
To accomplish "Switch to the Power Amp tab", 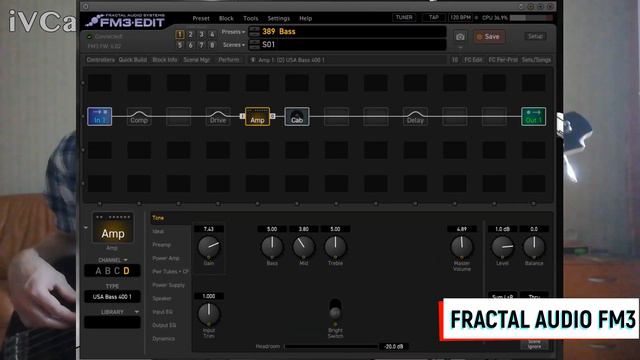I will tap(166, 258).
